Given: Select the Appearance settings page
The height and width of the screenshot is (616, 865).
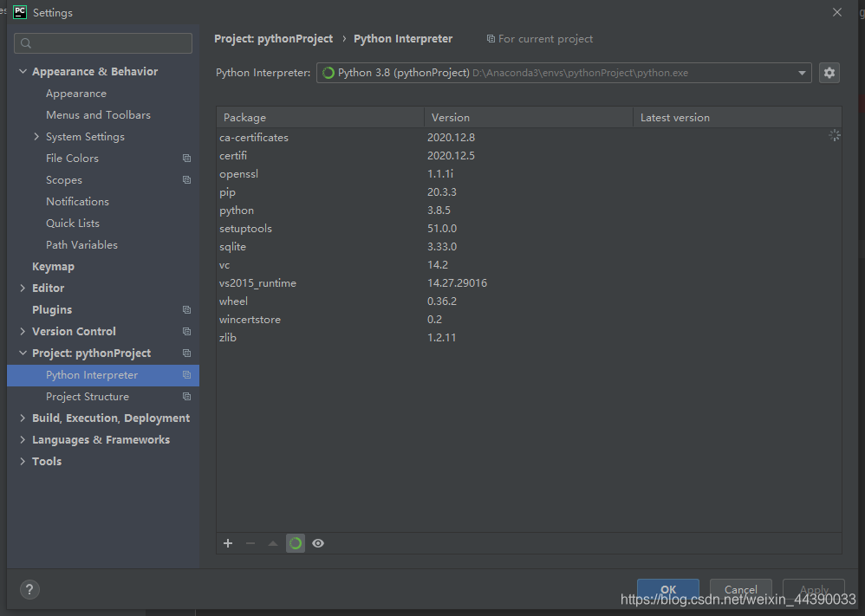Looking at the screenshot, I should click(76, 94).
